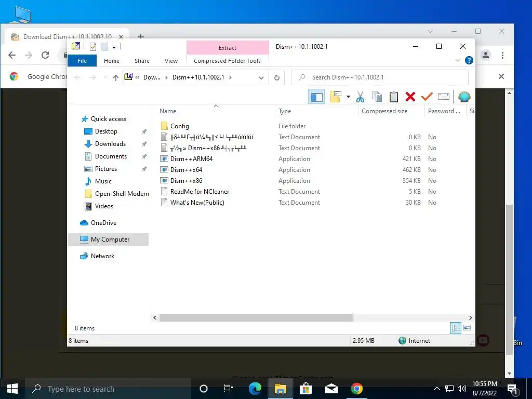
Task: Click Chrome profile avatar icon
Action: pyautogui.click(x=486, y=55)
